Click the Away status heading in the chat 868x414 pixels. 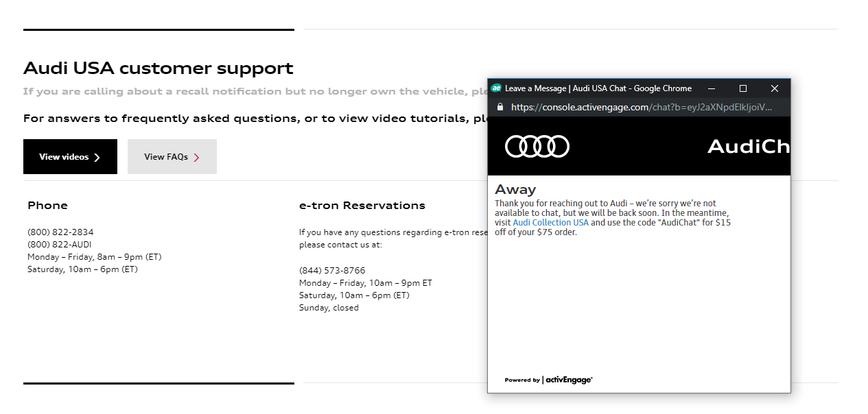[515, 188]
